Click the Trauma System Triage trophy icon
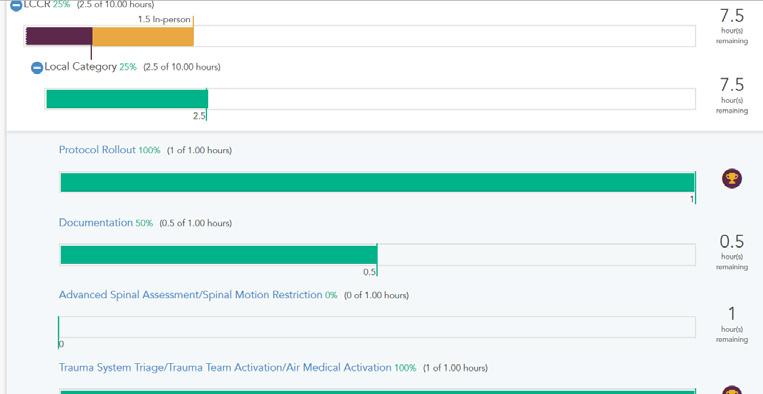763x394 pixels. (731, 391)
